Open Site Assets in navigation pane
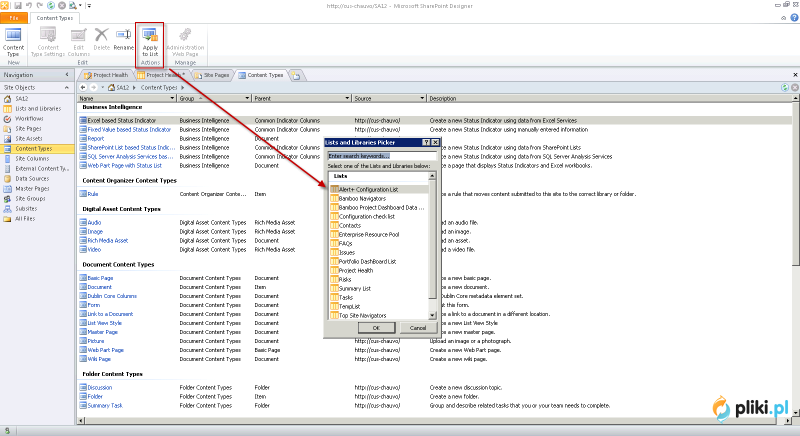Viewport: 800px width, 436px height. 29,139
